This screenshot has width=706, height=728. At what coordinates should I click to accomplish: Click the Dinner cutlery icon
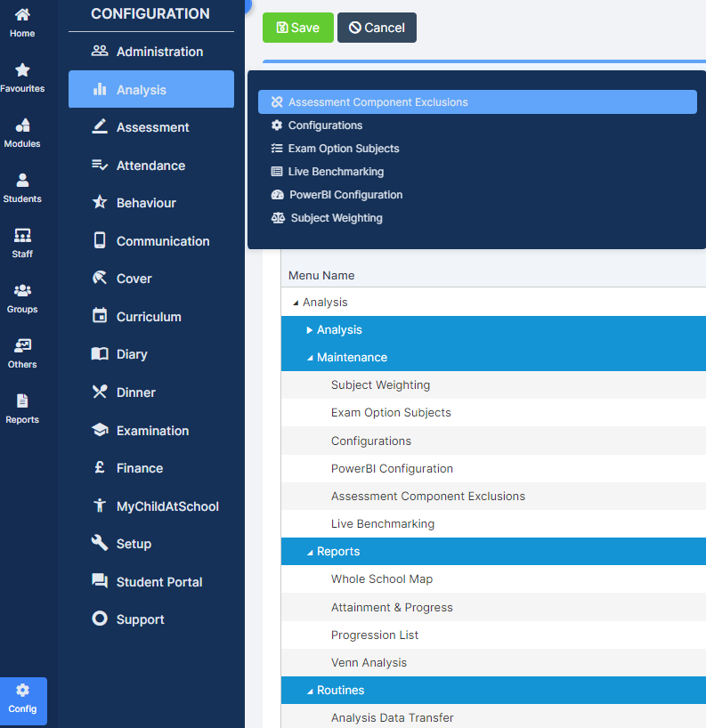pyautogui.click(x=100, y=392)
